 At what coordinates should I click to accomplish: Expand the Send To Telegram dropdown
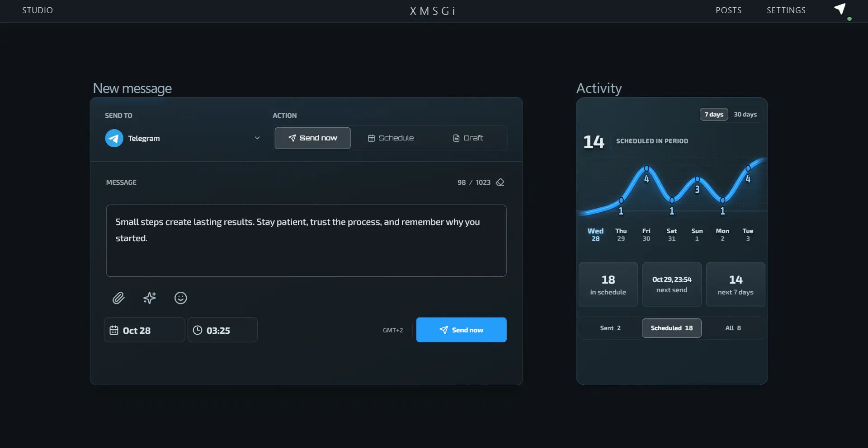pos(183,138)
